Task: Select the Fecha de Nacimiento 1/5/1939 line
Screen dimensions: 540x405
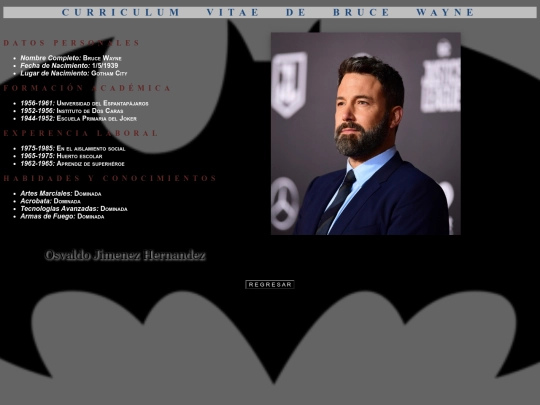Action: tap(69, 65)
